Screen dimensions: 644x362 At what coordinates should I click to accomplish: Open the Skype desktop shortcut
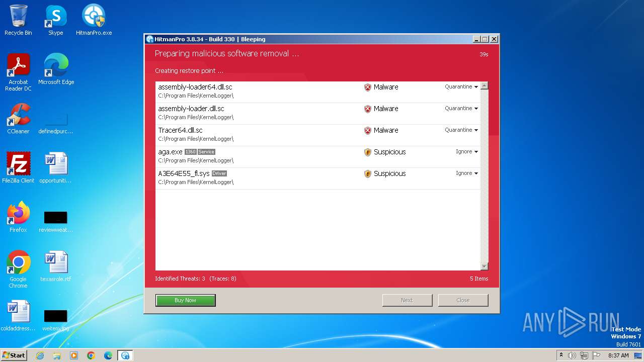click(x=55, y=20)
